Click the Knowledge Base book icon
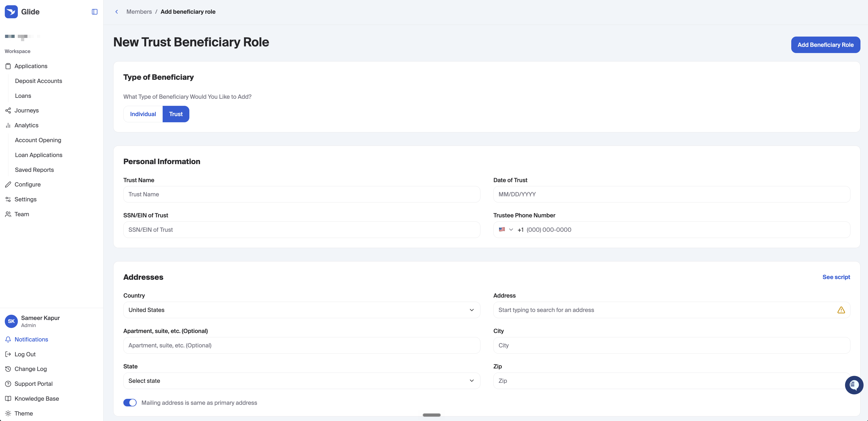Image resolution: width=868 pixels, height=421 pixels. click(x=8, y=399)
